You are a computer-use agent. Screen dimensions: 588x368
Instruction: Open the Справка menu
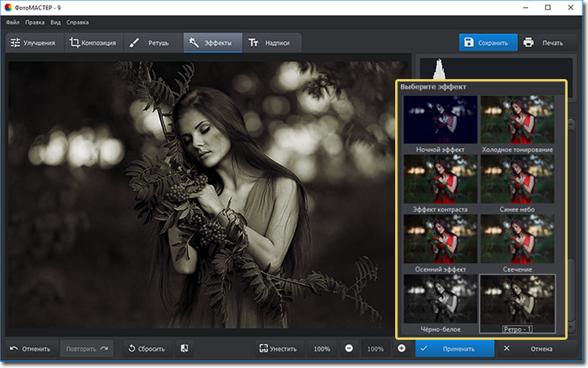click(x=77, y=22)
